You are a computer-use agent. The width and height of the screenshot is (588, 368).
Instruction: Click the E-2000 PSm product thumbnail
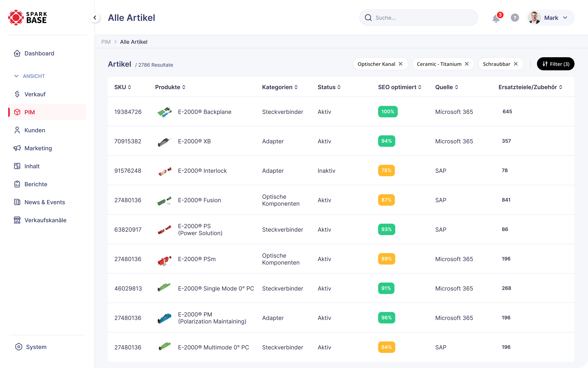click(164, 261)
